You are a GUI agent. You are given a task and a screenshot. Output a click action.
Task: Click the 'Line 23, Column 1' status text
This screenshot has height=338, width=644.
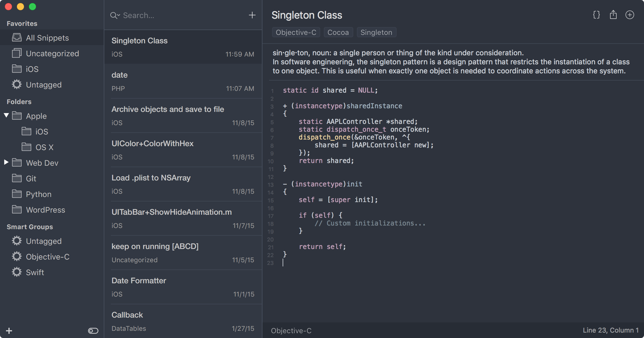pyautogui.click(x=611, y=330)
